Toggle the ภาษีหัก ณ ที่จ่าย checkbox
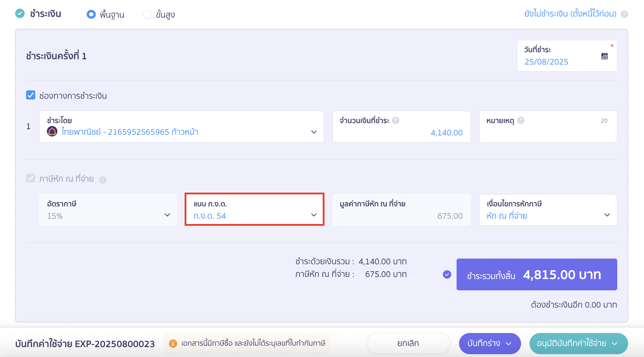 click(31, 178)
